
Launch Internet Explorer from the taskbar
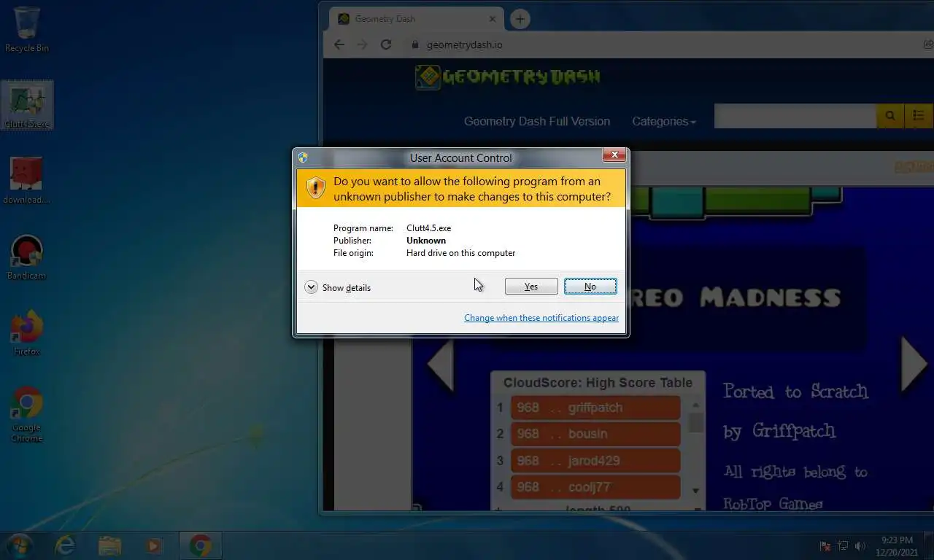(65, 545)
